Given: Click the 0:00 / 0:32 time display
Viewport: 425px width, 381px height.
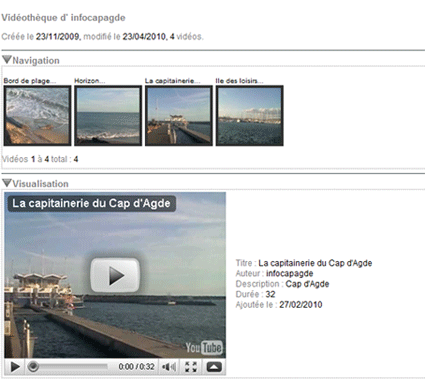Looking at the screenshot, I should [x=136, y=367].
